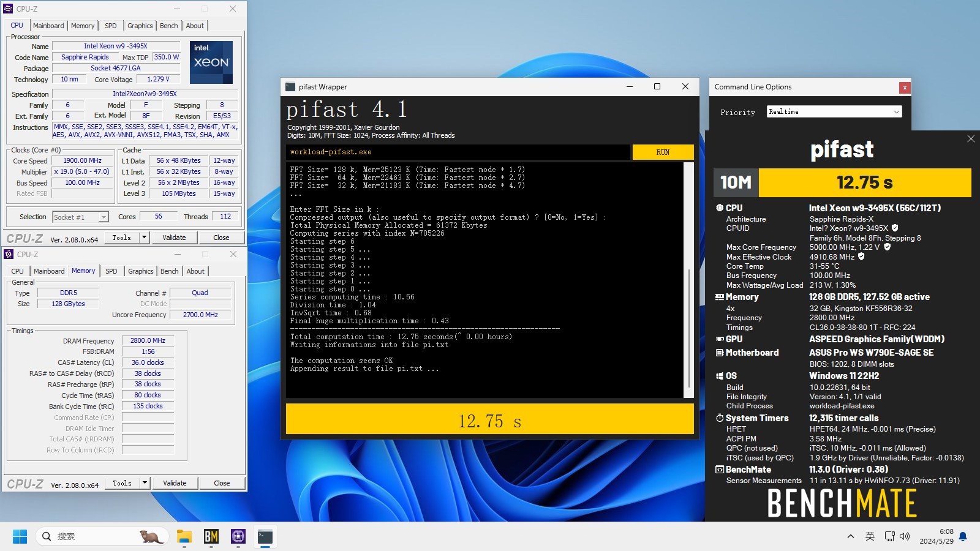Click the GPU icon in BenchMate result
The image size is (980, 551).
pos(720,339)
